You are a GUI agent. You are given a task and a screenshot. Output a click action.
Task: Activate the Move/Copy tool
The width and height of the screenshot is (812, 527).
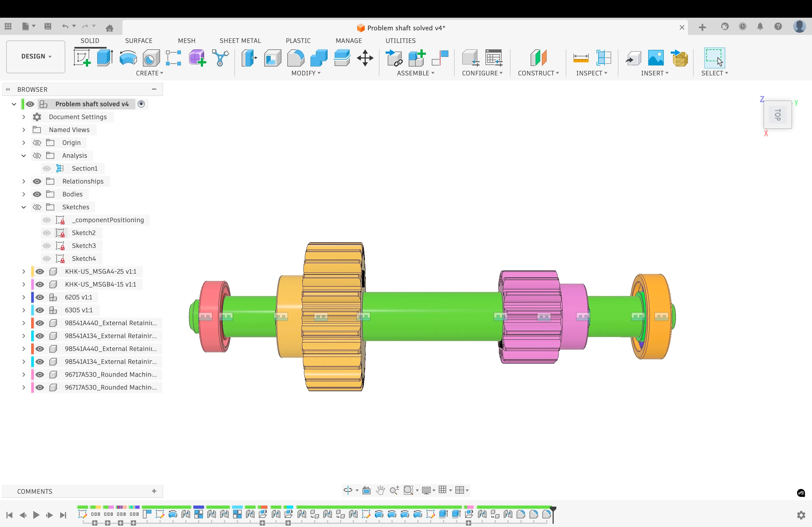pyautogui.click(x=365, y=58)
